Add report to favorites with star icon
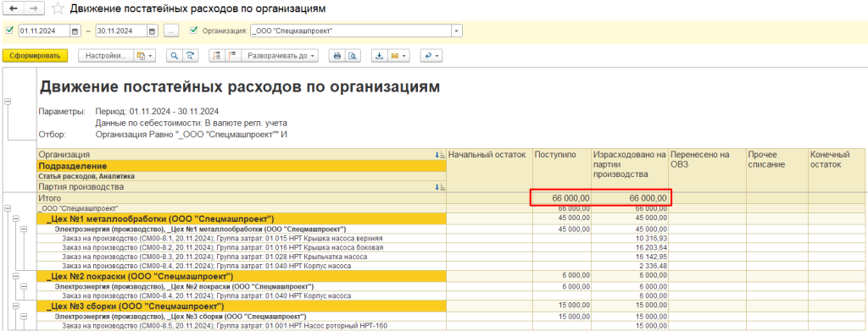The image size is (868, 331). pos(57,8)
